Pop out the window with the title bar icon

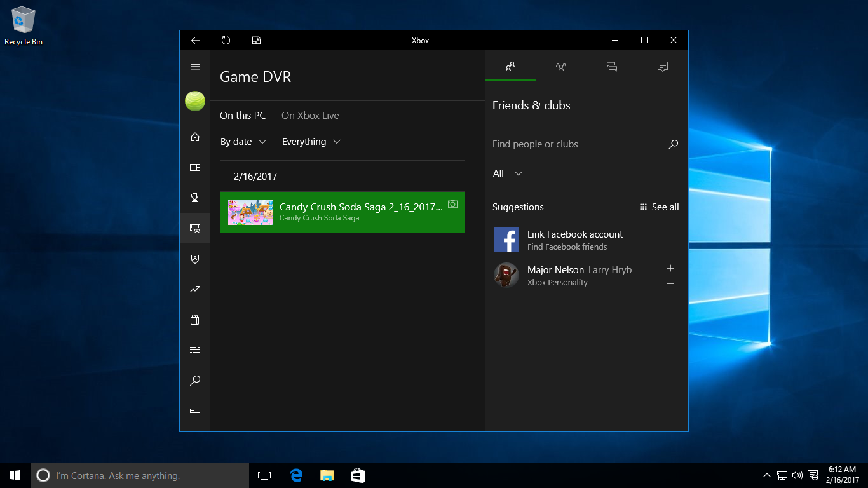(256, 41)
